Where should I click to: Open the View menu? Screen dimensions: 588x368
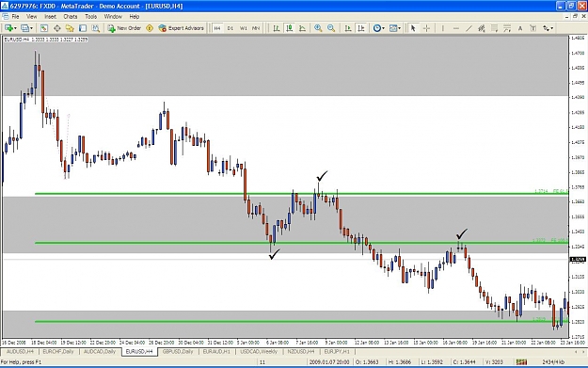pos(31,17)
